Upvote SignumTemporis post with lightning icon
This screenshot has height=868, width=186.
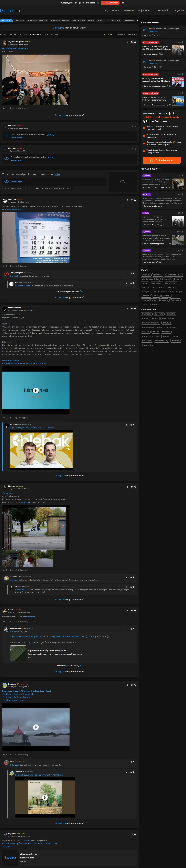pyautogui.click(x=135, y=42)
